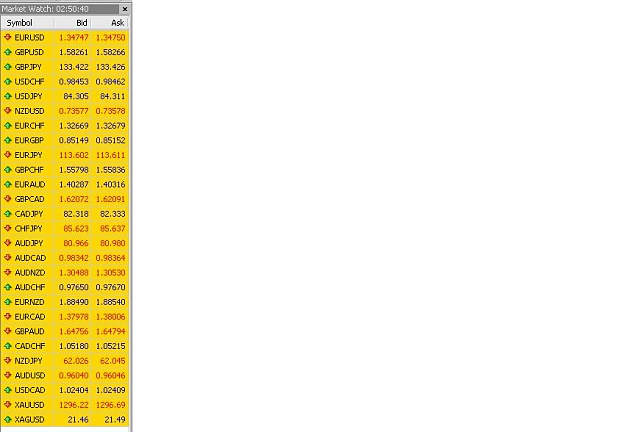Click the AUDNZD ask price 1.30530
625x432 pixels.
[110, 273]
